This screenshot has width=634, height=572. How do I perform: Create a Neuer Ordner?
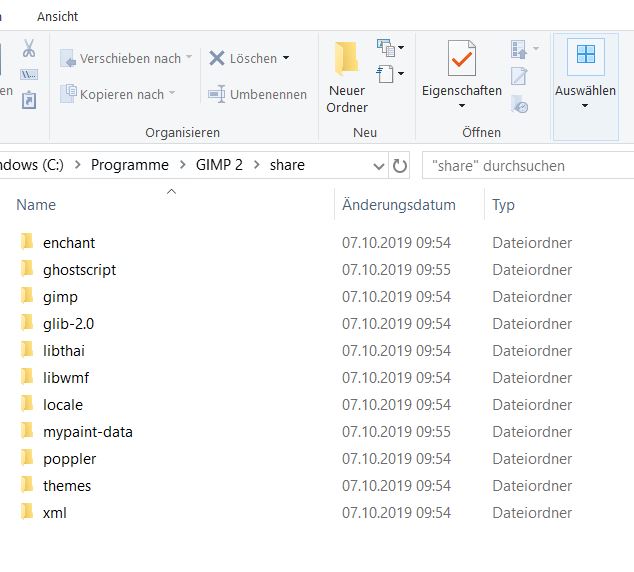347,77
